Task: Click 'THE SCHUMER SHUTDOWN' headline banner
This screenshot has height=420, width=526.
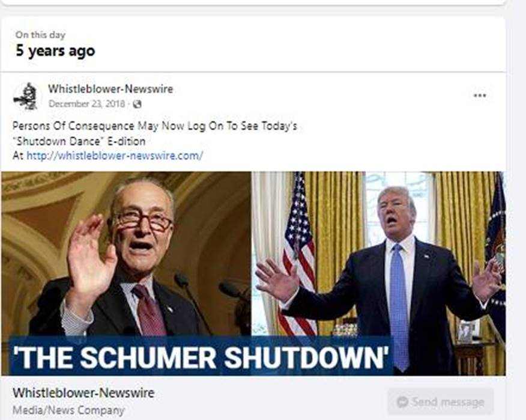Action: (201, 356)
